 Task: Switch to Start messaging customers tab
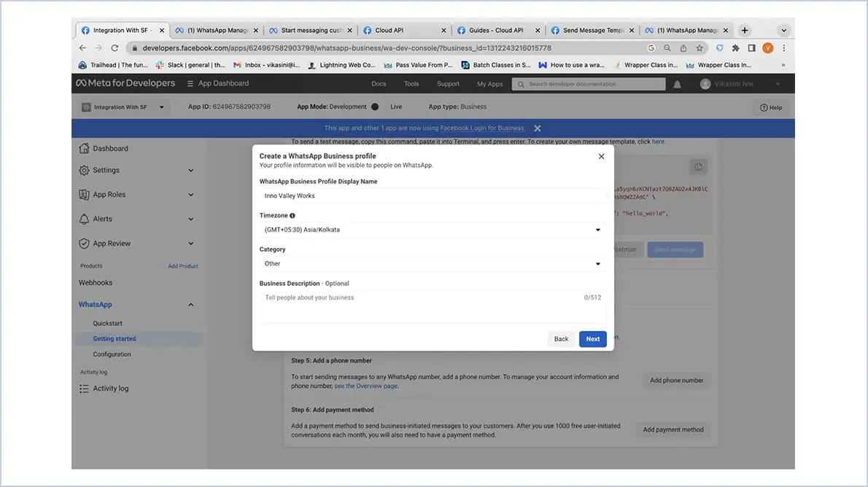coord(311,31)
